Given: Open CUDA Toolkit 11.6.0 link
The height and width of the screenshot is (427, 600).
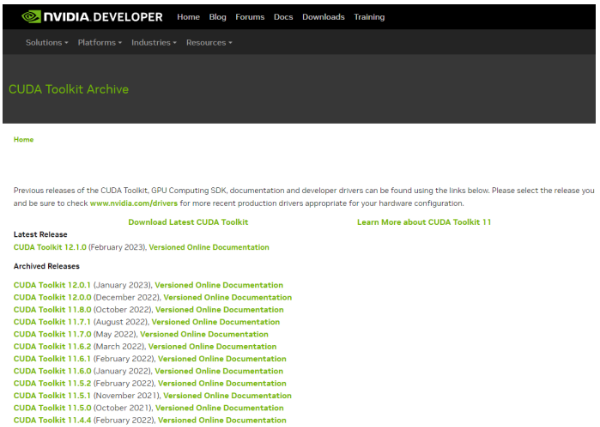Looking at the screenshot, I should click(52, 371).
